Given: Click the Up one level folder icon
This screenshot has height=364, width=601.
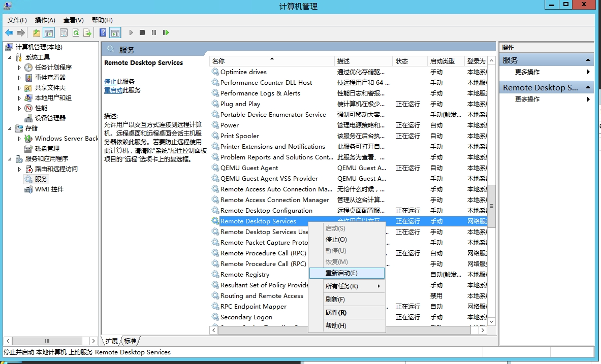Looking at the screenshot, I should (37, 33).
